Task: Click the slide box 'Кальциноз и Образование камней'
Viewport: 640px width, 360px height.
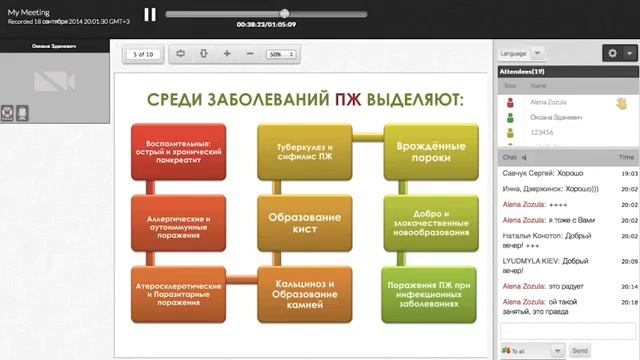Action: pyautogui.click(x=305, y=294)
